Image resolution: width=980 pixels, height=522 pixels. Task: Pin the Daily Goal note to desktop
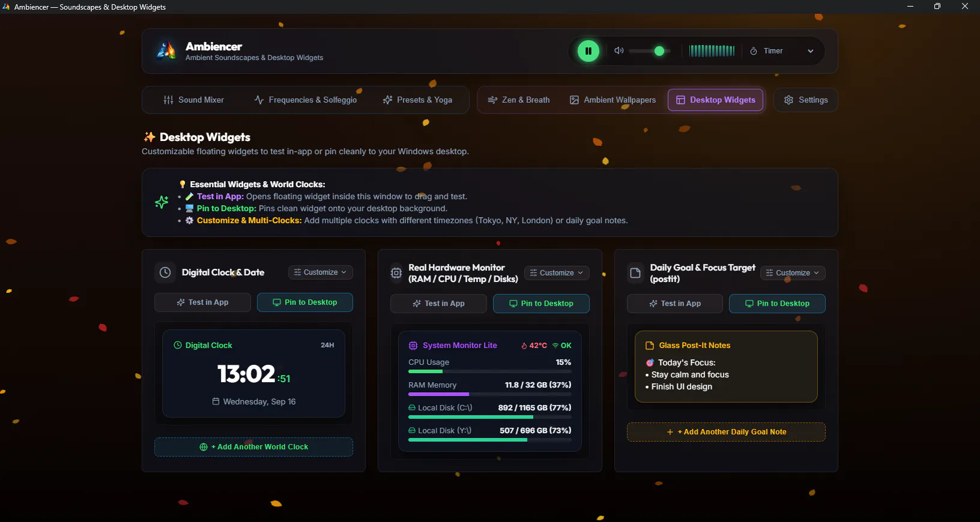coord(777,304)
